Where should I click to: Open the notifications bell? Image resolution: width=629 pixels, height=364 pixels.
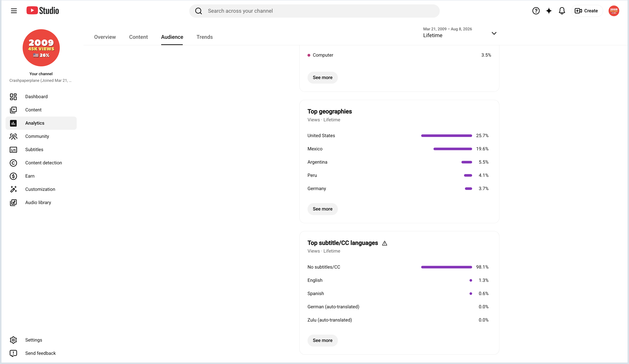(x=562, y=11)
